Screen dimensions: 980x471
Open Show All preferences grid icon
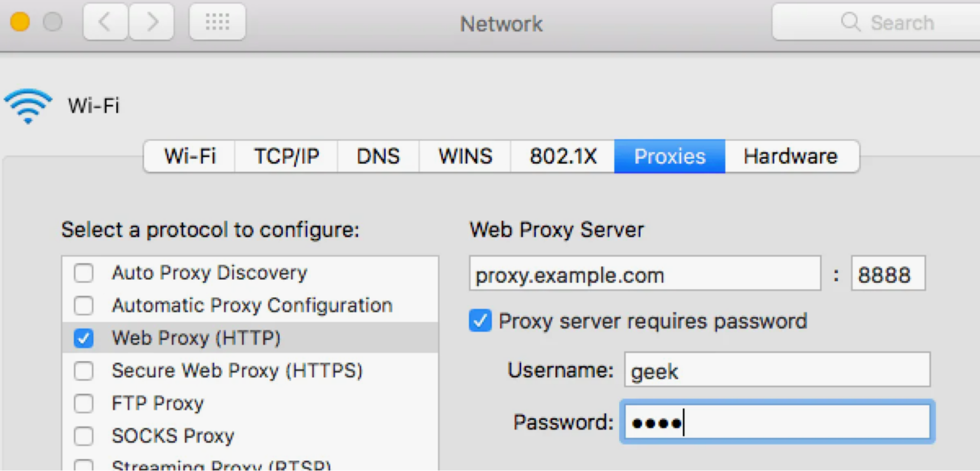(x=218, y=22)
